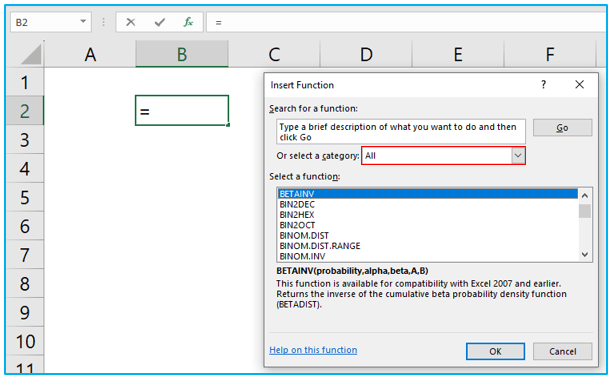613x380 pixels.
Task: Select the column E header
Action: coord(458,54)
